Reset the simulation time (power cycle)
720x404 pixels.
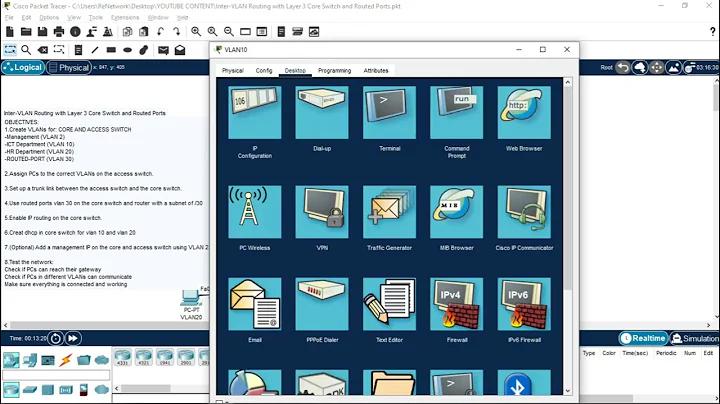(x=56, y=338)
